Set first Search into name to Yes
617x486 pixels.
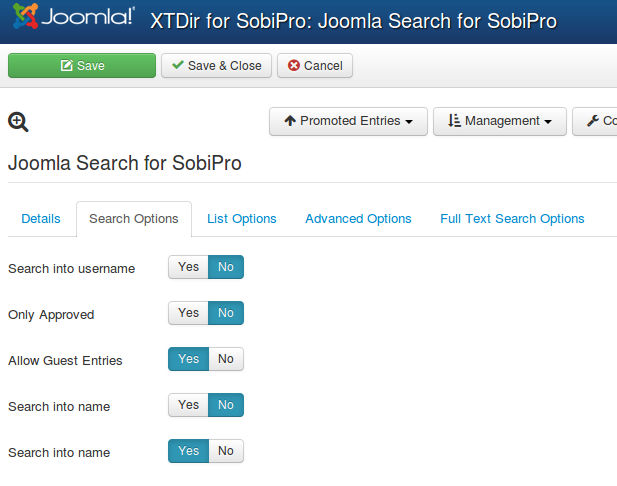coord(188,405)
